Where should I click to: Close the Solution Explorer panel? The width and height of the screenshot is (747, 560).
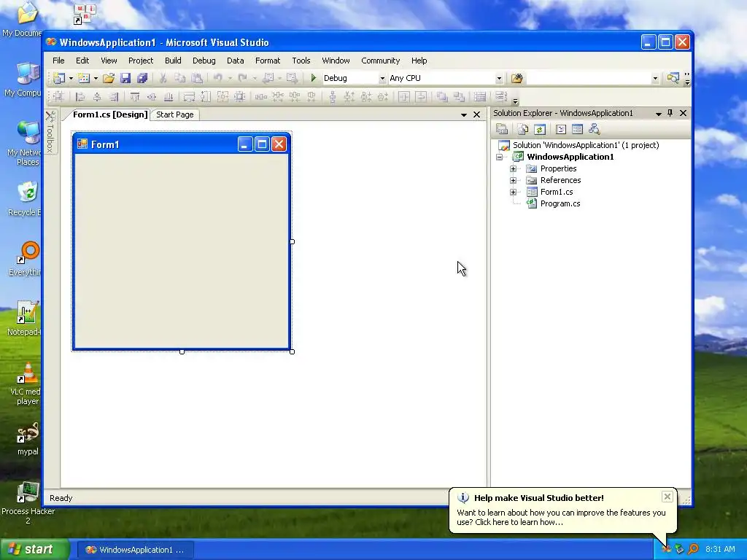pos(683,113)
